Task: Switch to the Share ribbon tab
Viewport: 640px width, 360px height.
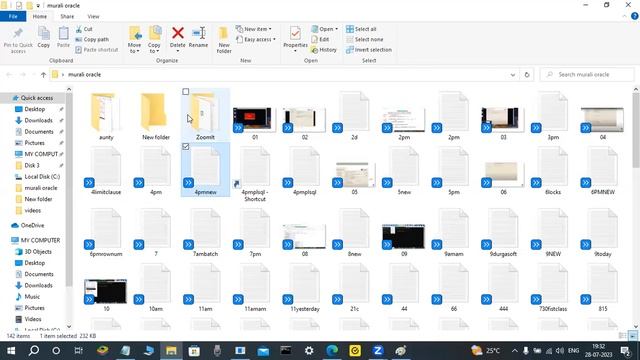Action: coord(67,16)
